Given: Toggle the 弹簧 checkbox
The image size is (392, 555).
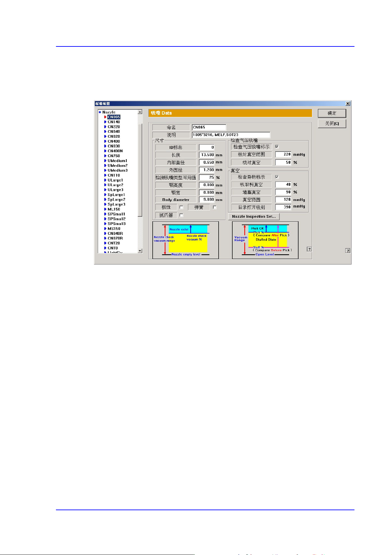Looking at the screenshot, I should point(215,207).
